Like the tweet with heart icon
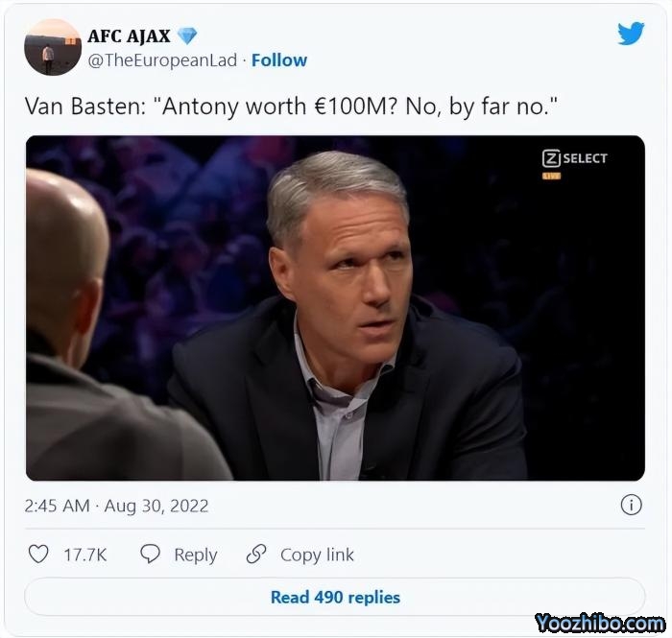 (x=38, y=554)
